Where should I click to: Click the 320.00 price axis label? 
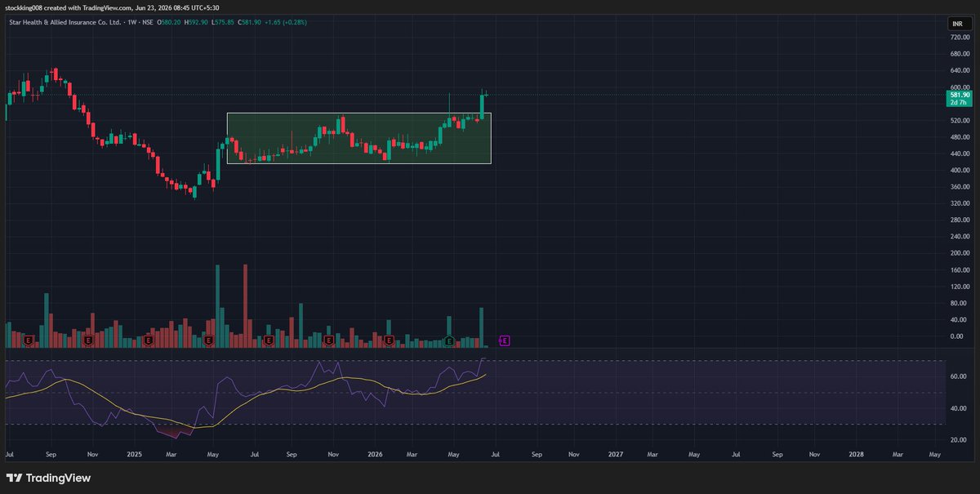coord(959,204)
